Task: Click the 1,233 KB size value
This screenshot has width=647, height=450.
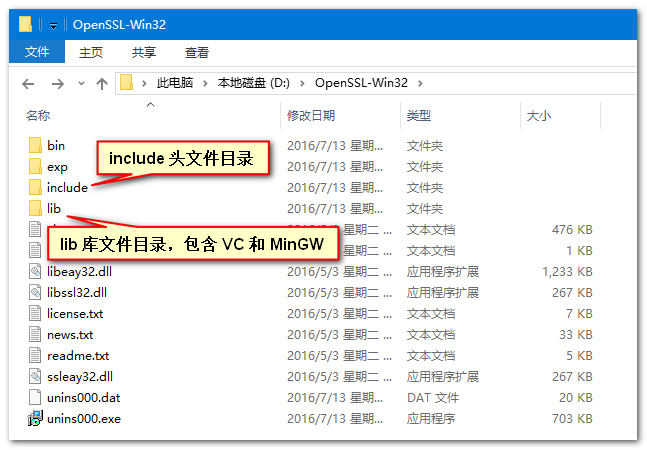Action: pyautogui.click(x=567, y=271)
